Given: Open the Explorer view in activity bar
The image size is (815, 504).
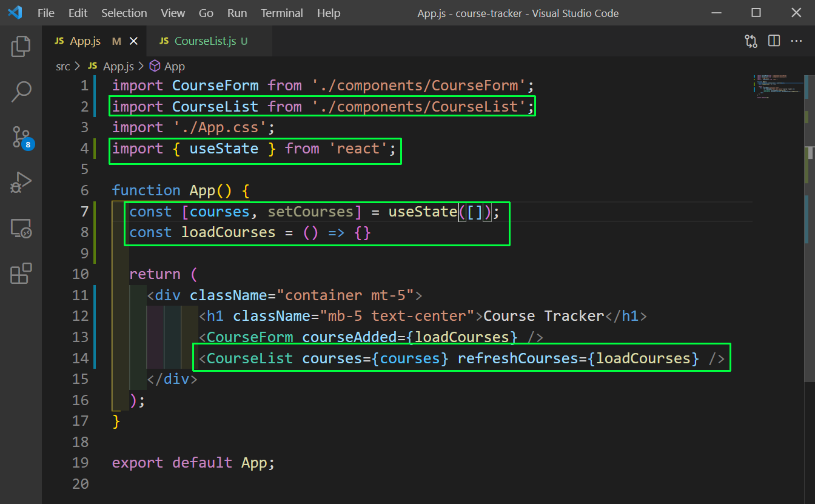Looking at the screenshot, I should 21,45.
